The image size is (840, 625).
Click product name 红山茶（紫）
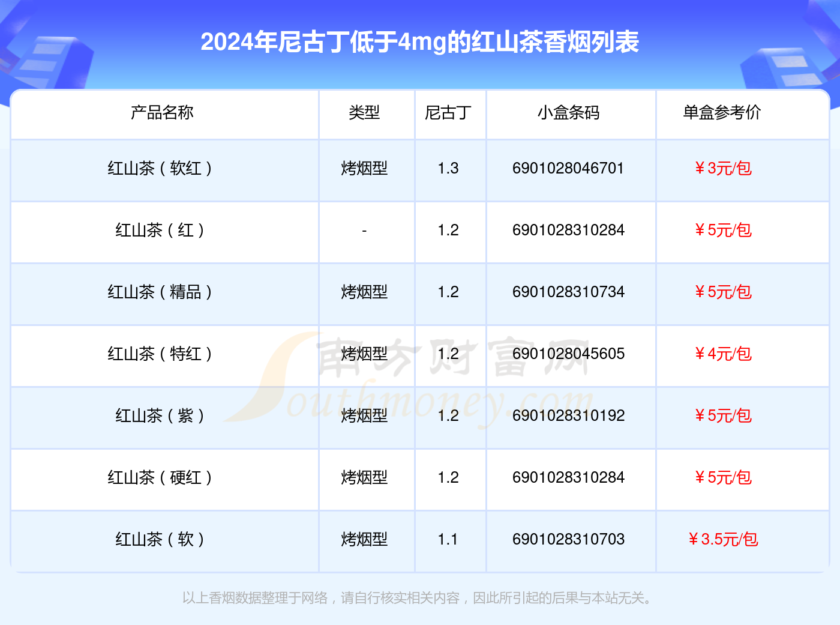point(160,415)
